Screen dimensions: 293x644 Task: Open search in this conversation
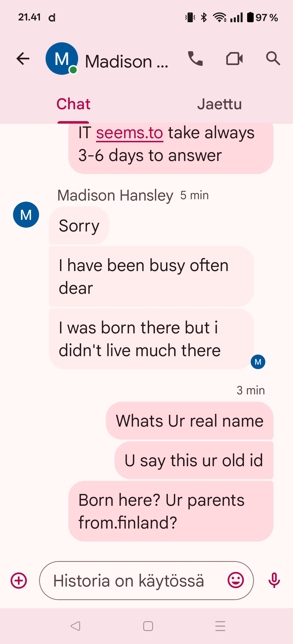tap(273, 59)
